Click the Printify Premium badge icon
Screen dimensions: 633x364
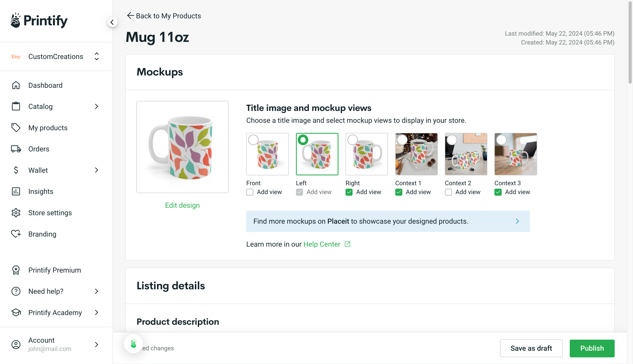click(x=16, y=270)
